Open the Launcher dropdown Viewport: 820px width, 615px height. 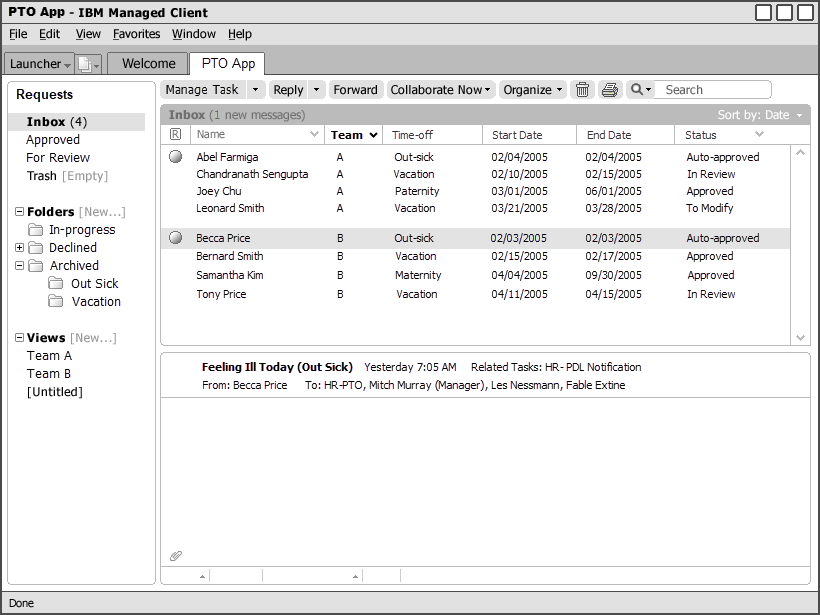click(67, 65)
